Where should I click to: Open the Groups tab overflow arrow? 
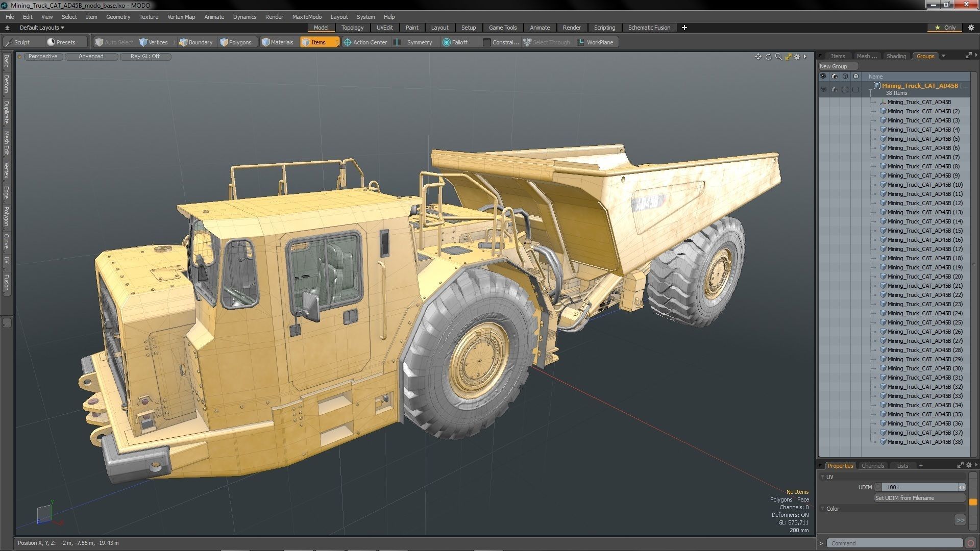[x=943, y=56]
